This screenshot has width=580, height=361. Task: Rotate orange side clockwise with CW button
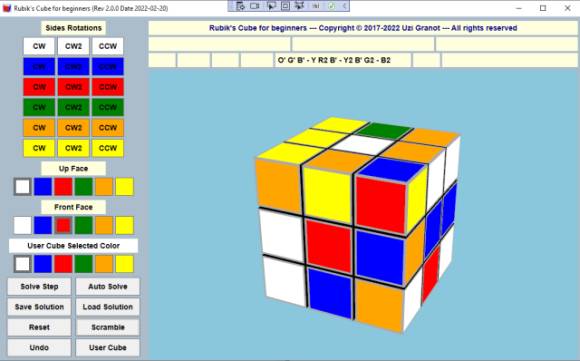coord(39,128)
